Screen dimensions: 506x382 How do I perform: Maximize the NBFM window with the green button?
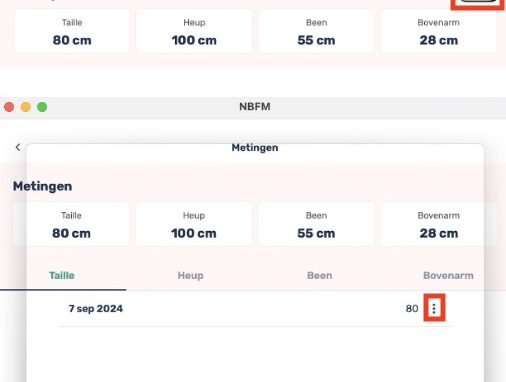[42, 107]
